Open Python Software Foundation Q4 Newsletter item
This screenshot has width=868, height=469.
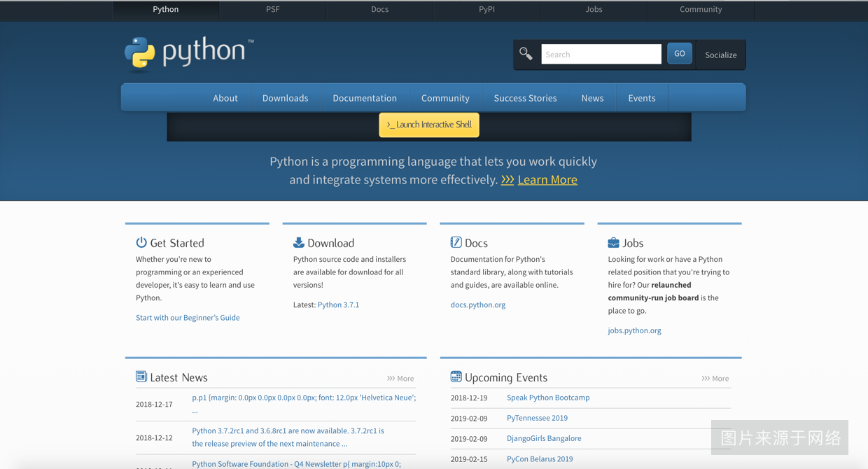tap(296, 463)
